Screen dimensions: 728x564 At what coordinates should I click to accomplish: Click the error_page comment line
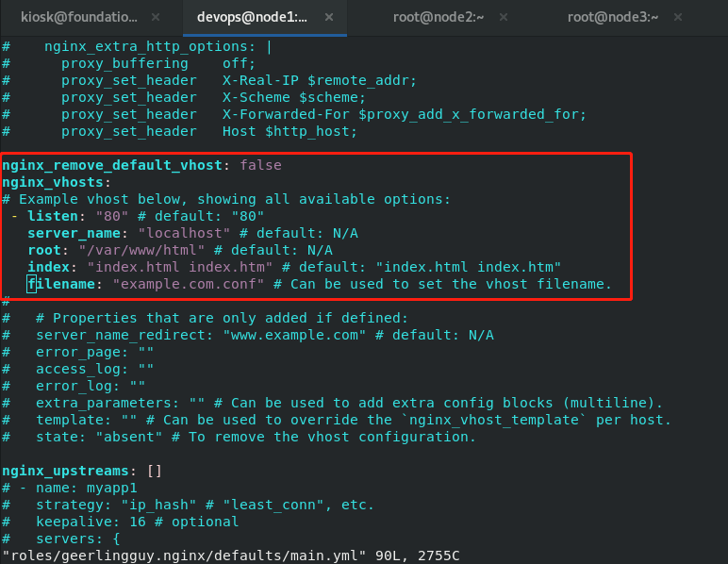77,352
